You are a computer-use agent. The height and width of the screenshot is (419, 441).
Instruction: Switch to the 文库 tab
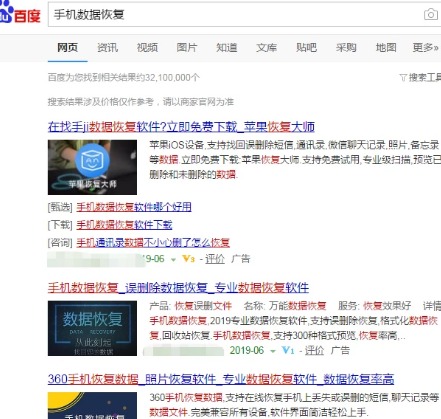266,48
